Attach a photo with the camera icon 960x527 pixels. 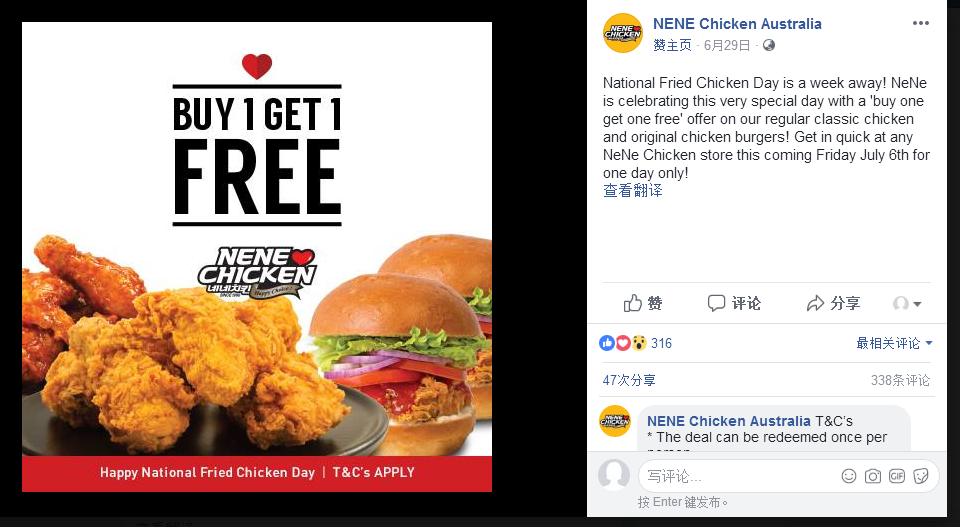[x=872, y=476]
